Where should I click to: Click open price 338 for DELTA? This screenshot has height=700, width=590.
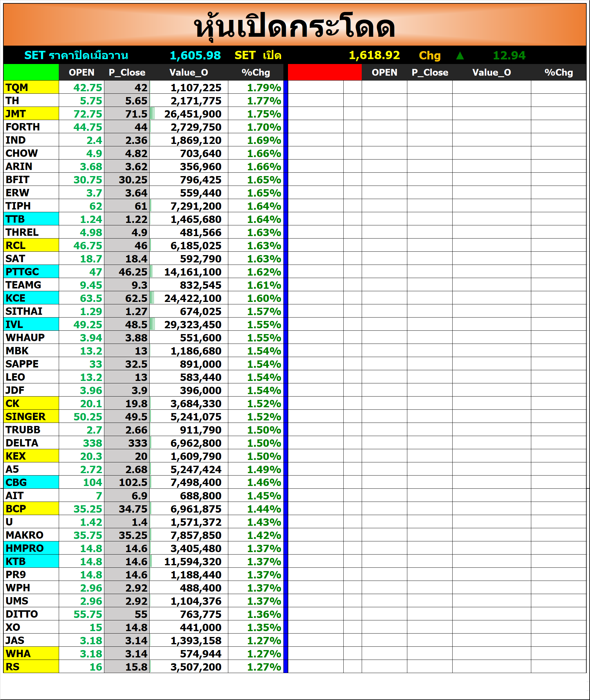[x=92, y=443]
